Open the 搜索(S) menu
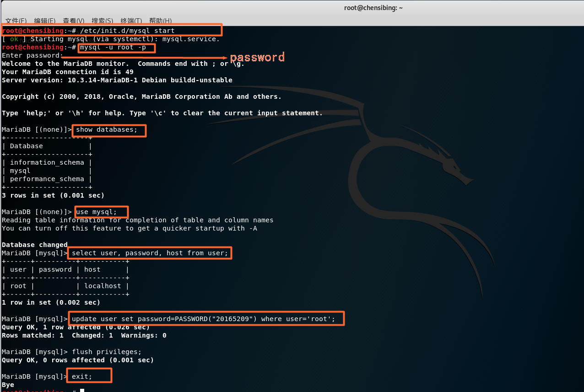The height and width of the screenshot is (392, 584). [x=103, y=21]
